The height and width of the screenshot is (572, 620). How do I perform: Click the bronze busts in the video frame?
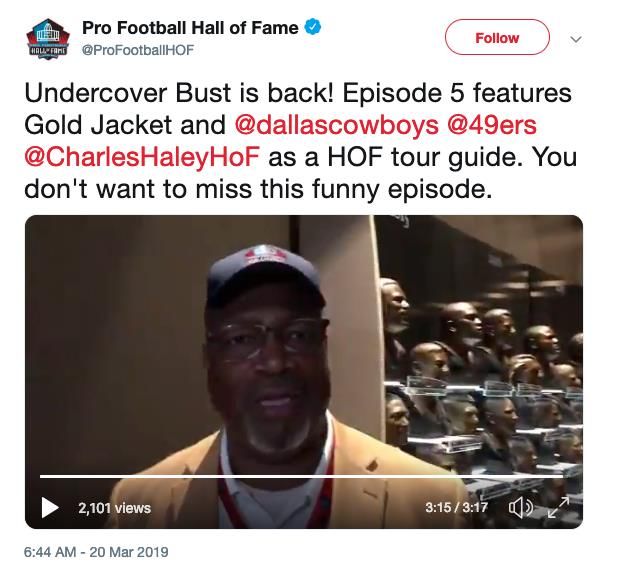(482, 376)
